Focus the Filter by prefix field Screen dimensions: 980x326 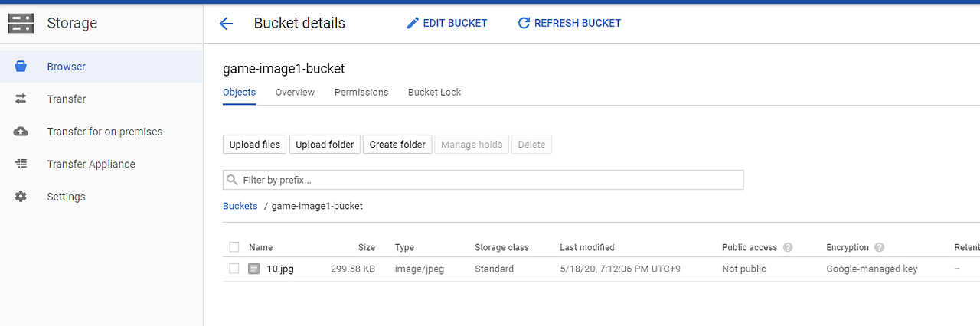coord(490,180)
